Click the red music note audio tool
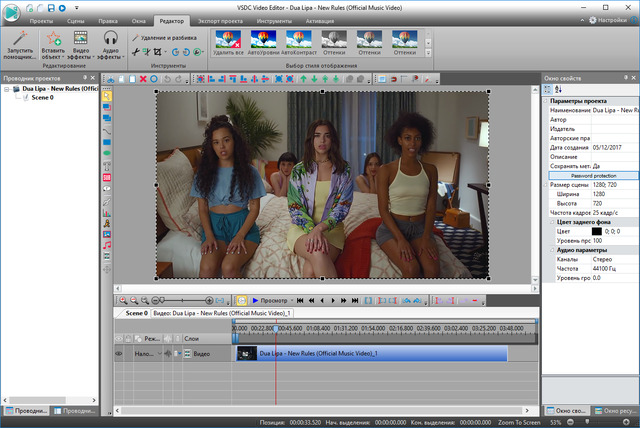This screenshot has width=640, height=428. click(107, 244)
